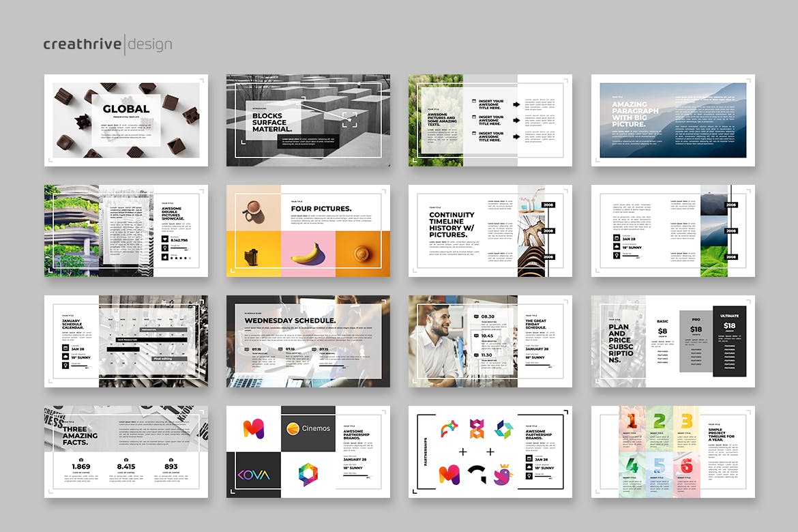This screenshot has height=532, width=798.
Task: Open the Three Amazing Facts slide
Action: click(x=126, y=452)
